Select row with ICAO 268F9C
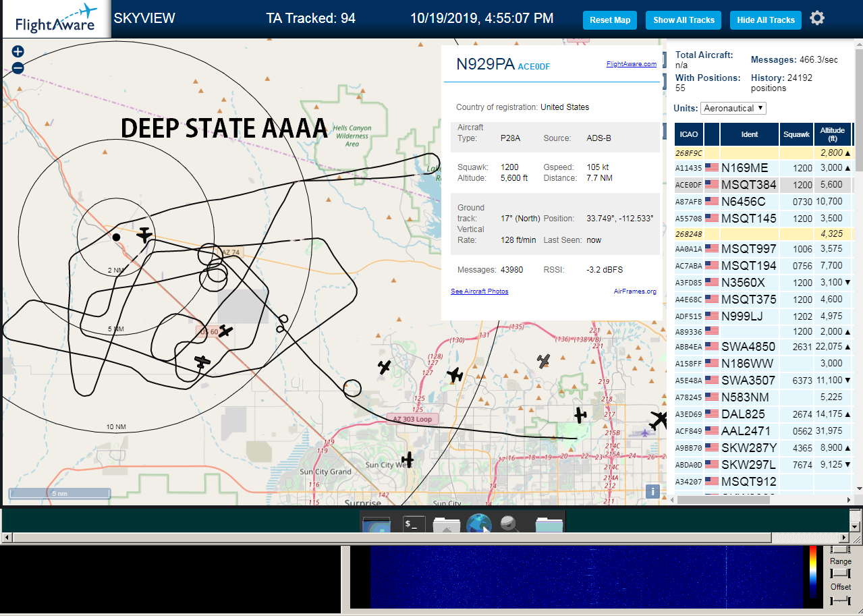863x616 pixels. tap(763, 153)
